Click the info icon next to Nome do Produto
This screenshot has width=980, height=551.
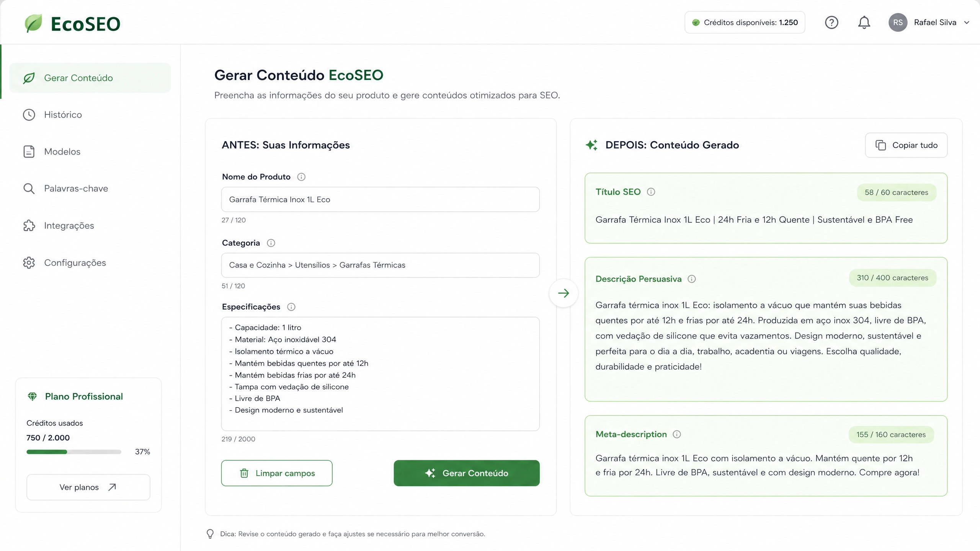tap(301, 177)
